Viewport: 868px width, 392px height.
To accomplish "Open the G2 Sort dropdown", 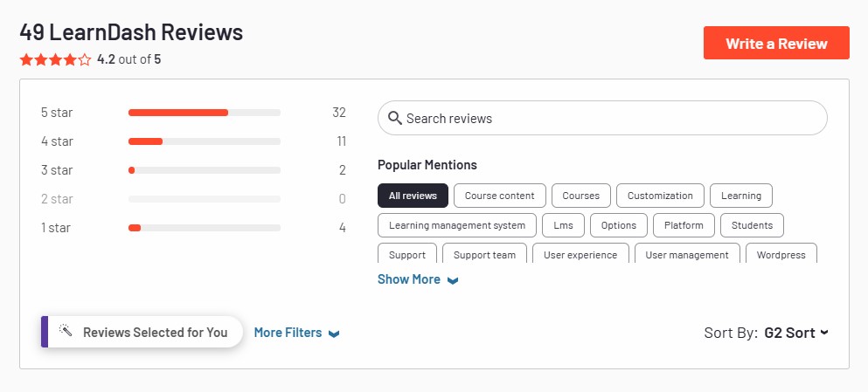I will (796, 333).
